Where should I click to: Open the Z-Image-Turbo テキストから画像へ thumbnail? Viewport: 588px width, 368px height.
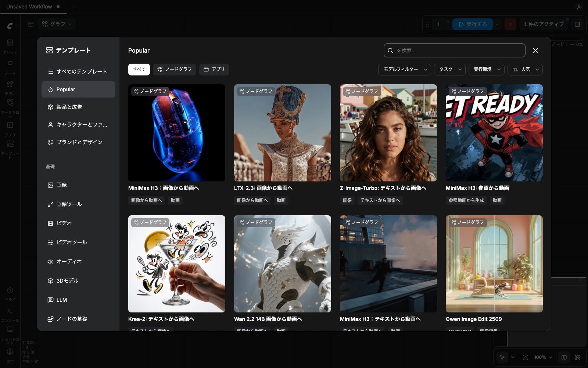point(388,133)
